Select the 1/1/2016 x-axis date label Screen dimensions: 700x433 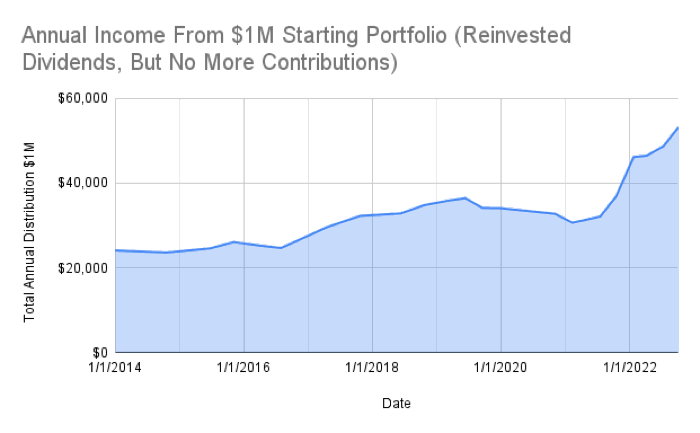coord(244,368)
